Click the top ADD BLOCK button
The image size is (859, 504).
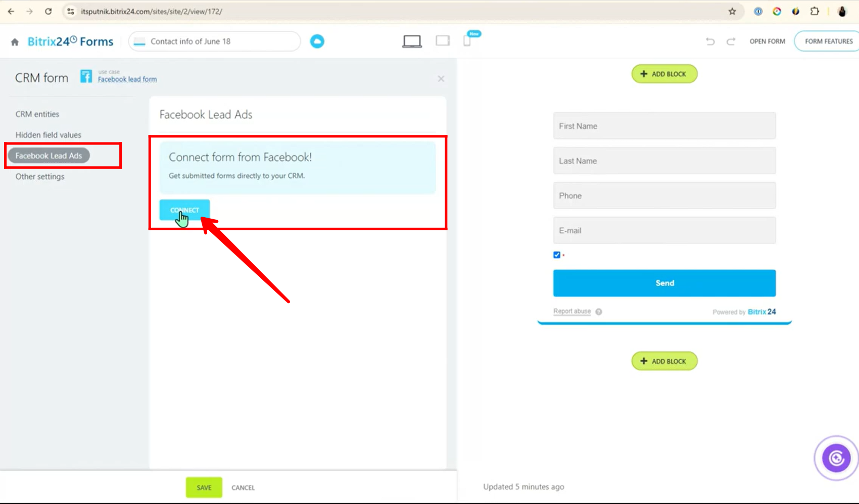[x=664, y=74]
